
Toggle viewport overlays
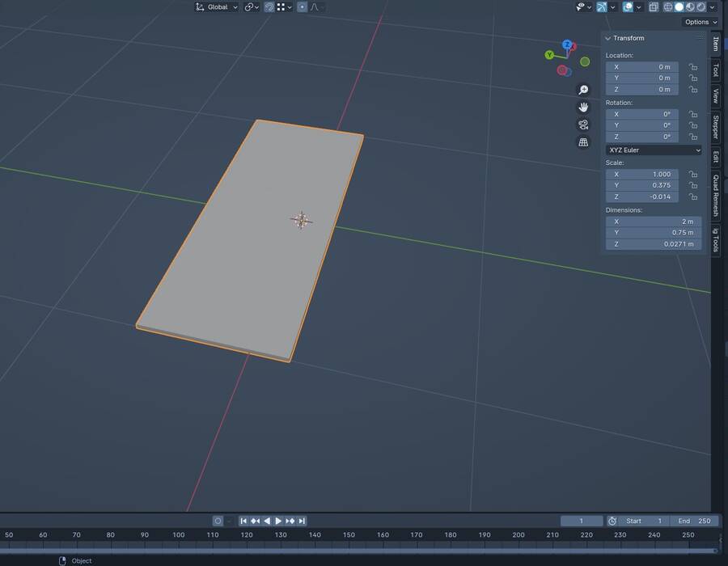(628, 7)
